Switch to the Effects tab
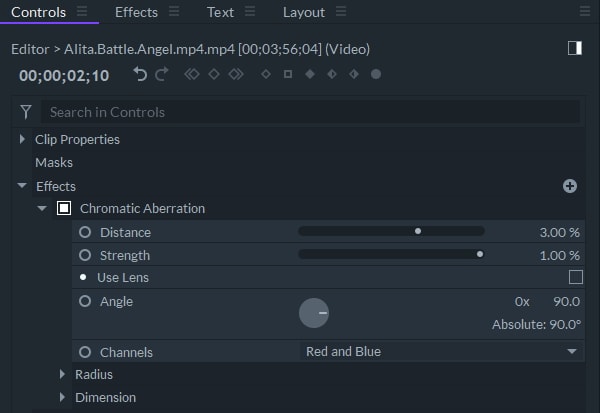This screenshot has width=600, height=413. point(136,12)
